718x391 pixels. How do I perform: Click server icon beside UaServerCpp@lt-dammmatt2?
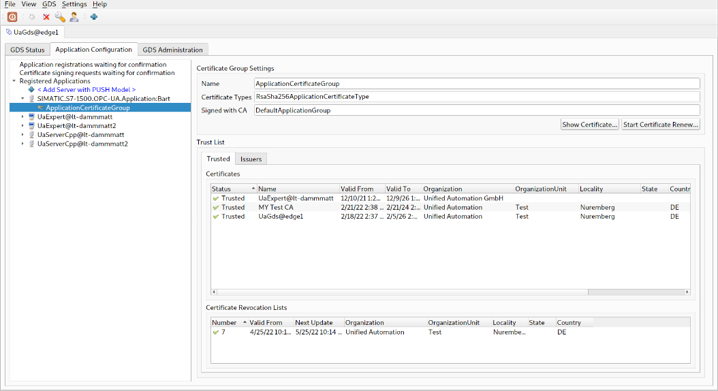tap(32, 144)
